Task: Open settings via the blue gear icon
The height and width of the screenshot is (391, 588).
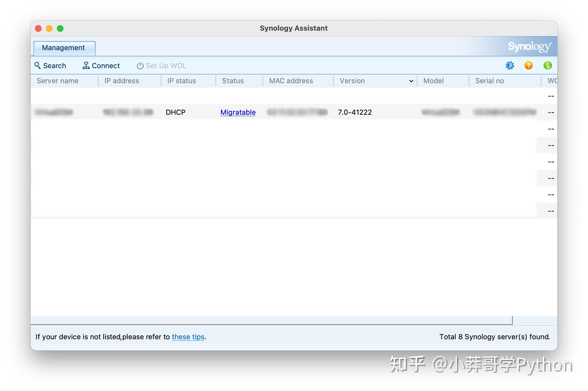Action: pos(510,65)
